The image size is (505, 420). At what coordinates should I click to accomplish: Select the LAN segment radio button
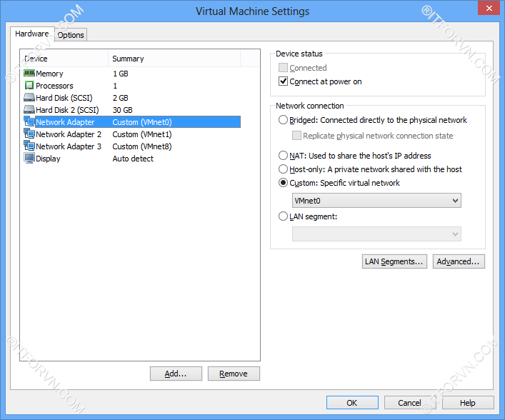[x=283, y=216]
